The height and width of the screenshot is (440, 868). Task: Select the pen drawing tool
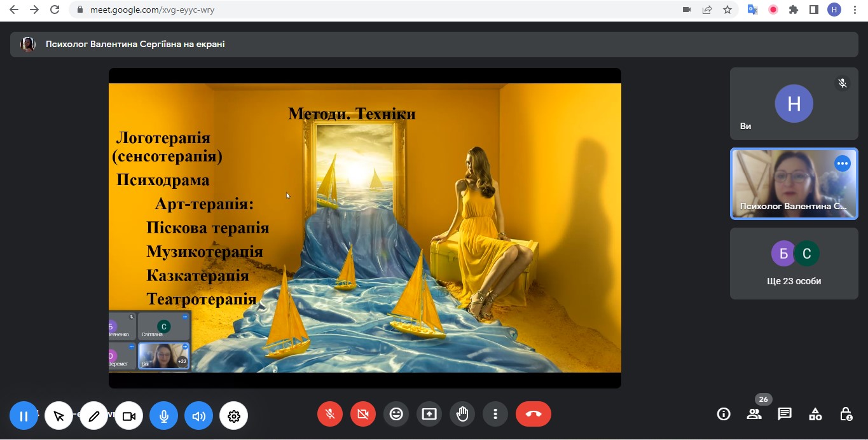[x=94, y=416]
